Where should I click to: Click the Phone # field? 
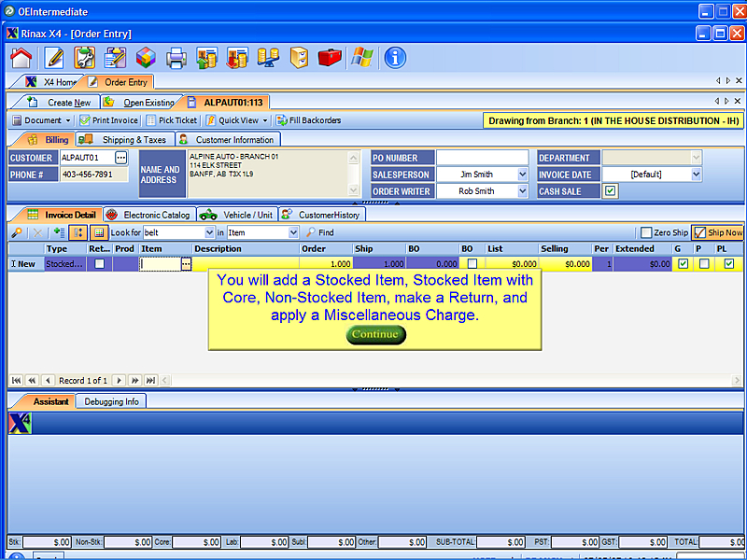pyautogui.click(x=93, y=175)
